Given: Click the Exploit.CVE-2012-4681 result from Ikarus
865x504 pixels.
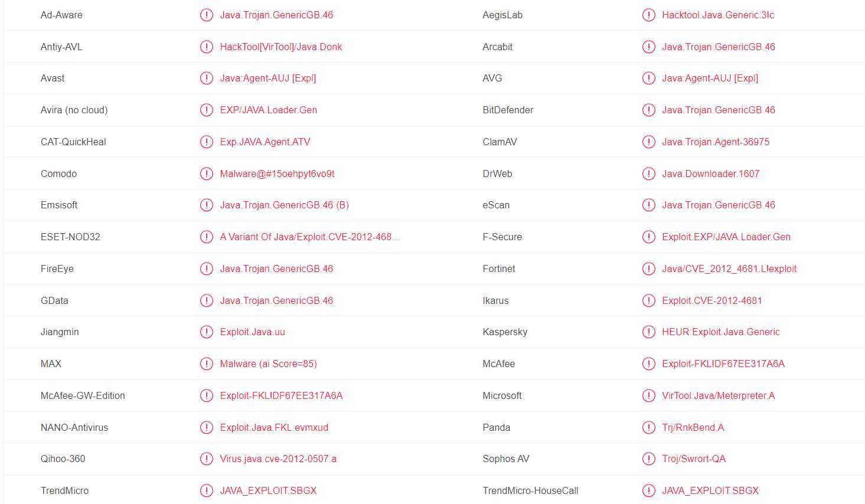Looking at the screenshot, I should point(711,300).
